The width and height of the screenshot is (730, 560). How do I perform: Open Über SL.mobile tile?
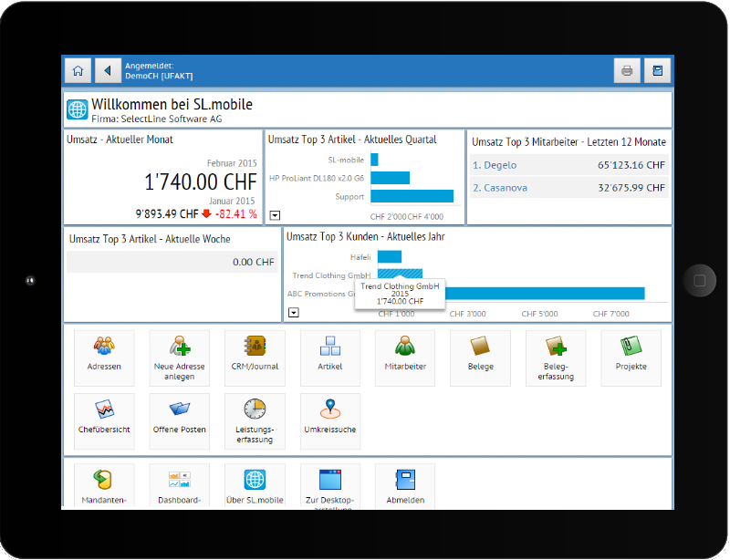pos(255,486)
